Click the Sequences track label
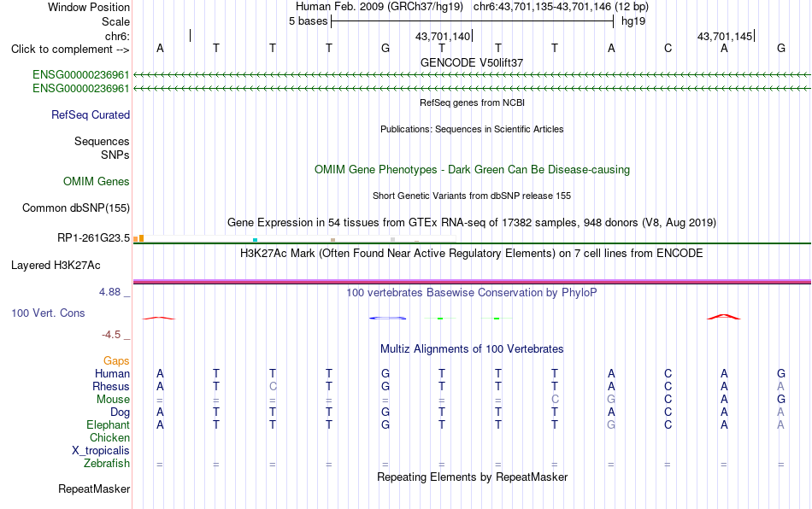This screenshot has height=509, width=812. pyautogui.click(x=102, y=141)
